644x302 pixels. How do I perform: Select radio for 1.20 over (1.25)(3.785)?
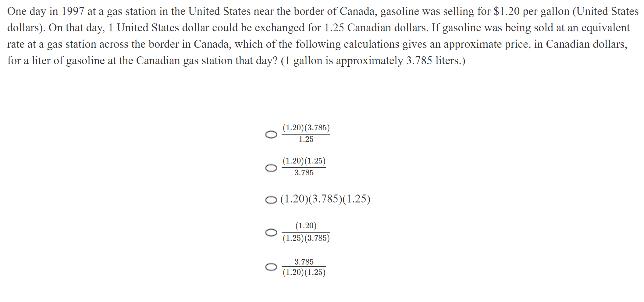pyautogui.click(x=271, y=233)
